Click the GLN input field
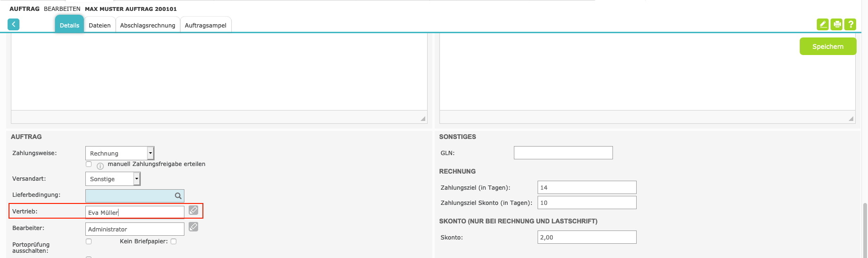The image size is (868, 258). pyautogui.click(x=563, y=153)
